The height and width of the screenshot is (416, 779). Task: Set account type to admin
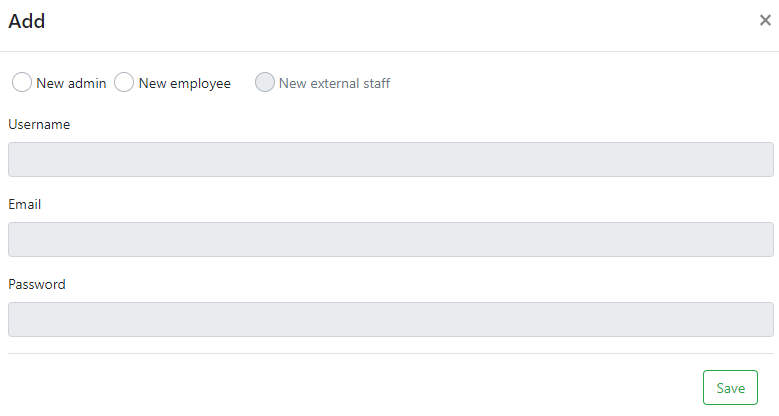point(22,83)
